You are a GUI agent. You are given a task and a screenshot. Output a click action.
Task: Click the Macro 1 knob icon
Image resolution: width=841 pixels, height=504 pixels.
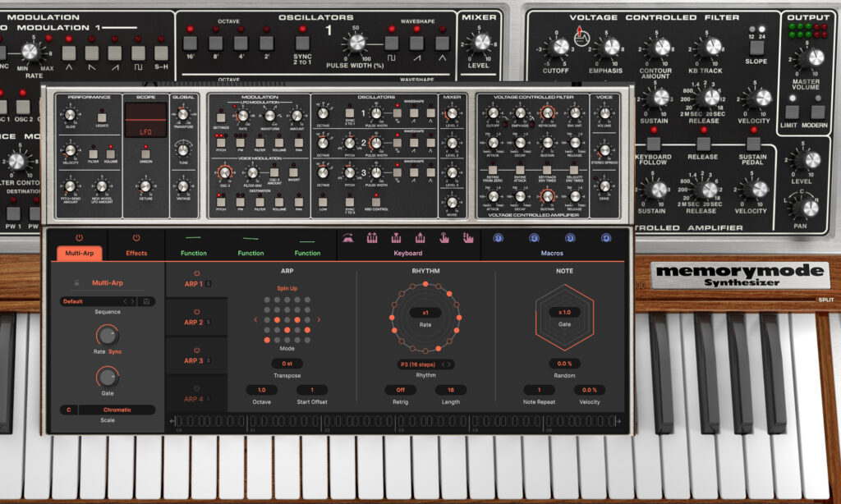tap(498, 238)
